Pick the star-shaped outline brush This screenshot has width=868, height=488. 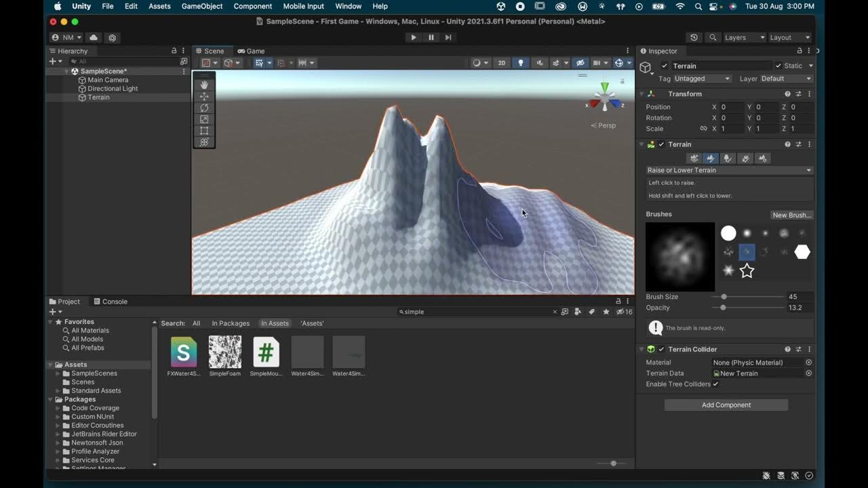[747, 271]
